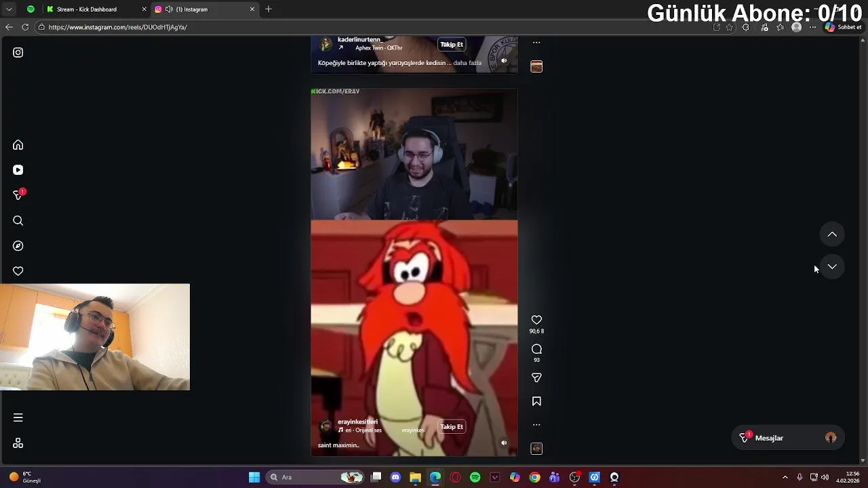This screenshot has width=868, height=488.
Task: Open erayinkesitleri profile avatar
Action: coord(326,426)
